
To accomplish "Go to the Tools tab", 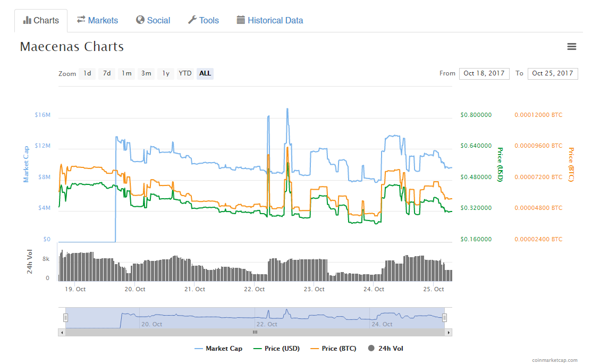I will click(204, 20).
